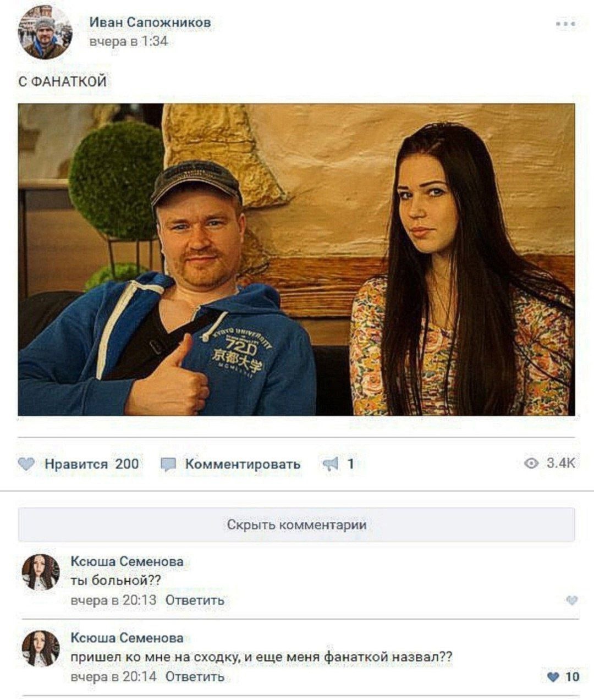This screenshot has width=594, height=700.
Task: Like the first comment with faded heart
Action: tap(571, 600)
